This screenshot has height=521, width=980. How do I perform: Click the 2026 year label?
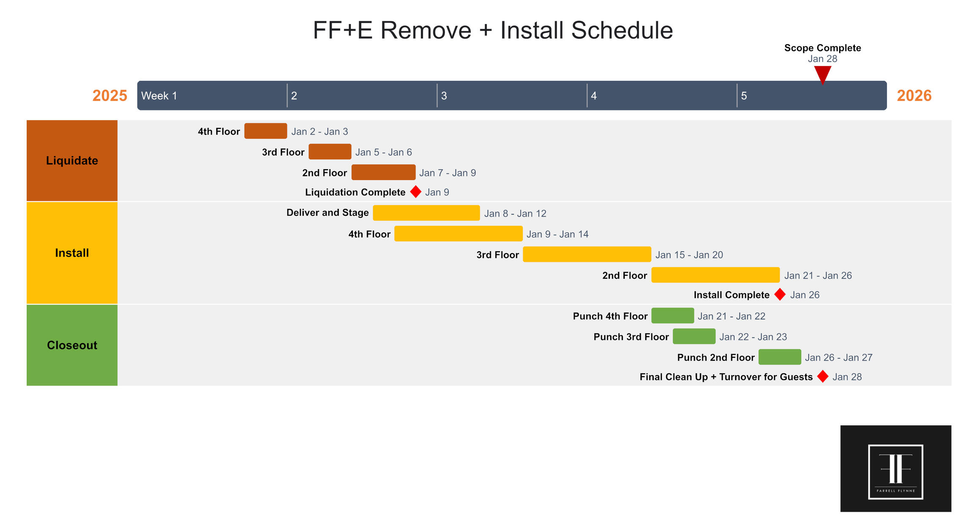pos(914,96)
